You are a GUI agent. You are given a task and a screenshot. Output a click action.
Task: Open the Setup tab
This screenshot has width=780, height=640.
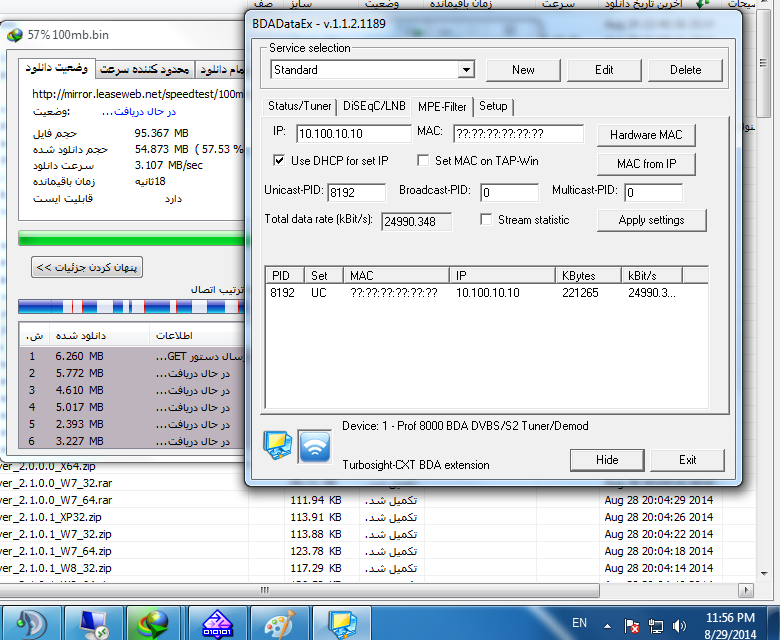(493, 106)
